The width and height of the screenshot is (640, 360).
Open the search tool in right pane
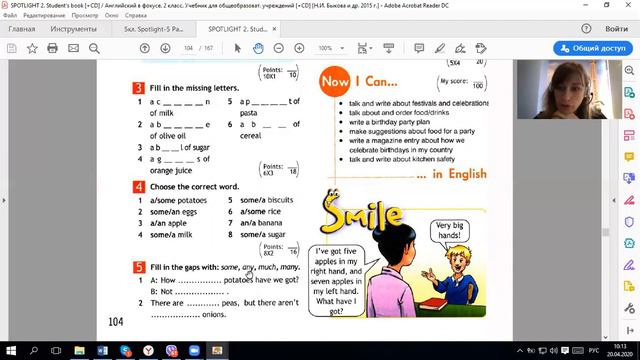629,71
